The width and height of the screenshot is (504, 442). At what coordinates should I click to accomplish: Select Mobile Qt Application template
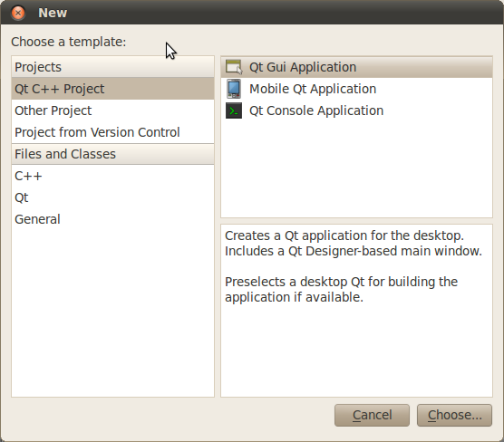click(356, 89)
